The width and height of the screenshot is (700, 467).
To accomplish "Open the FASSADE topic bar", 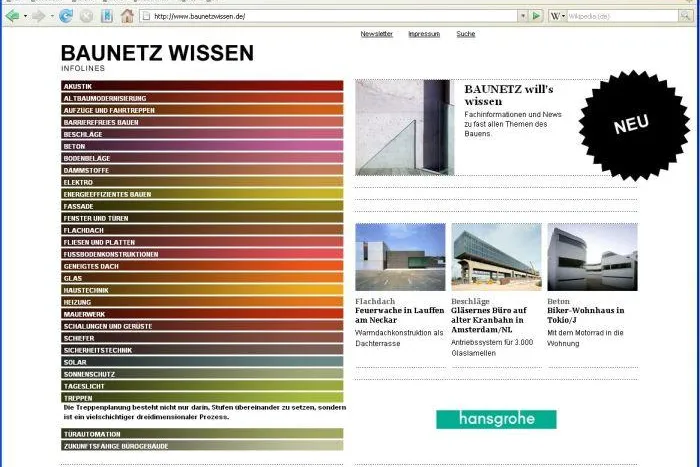I will coord(202,206).
